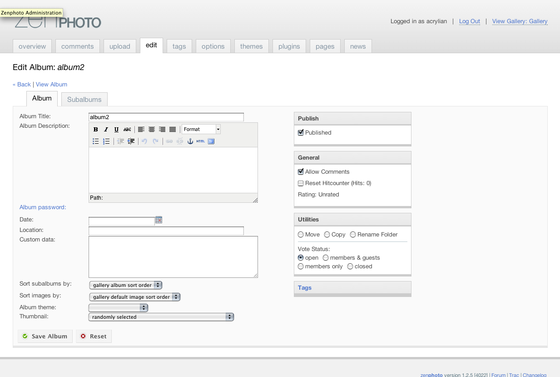Open the comments tab
Screen dimensions: 560x377
[77, 46]
